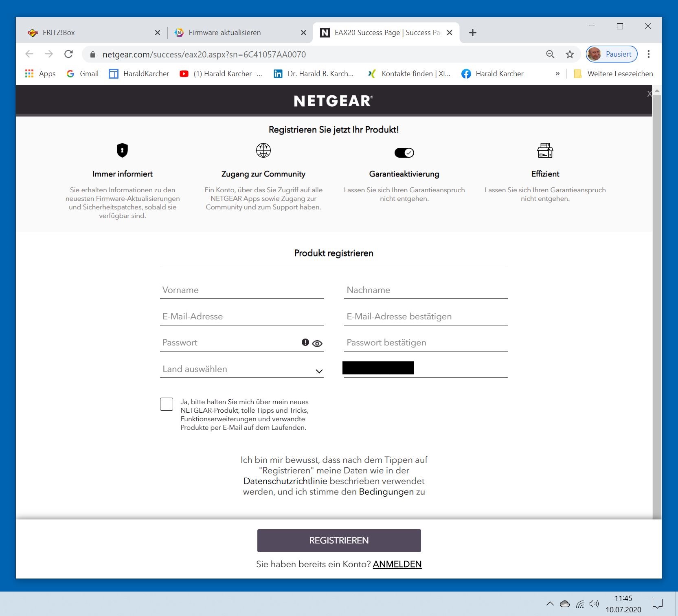The image size is (678, 616).
Task: Focus the E-Mail-Adresse field
Action: (x=242, y=317)
